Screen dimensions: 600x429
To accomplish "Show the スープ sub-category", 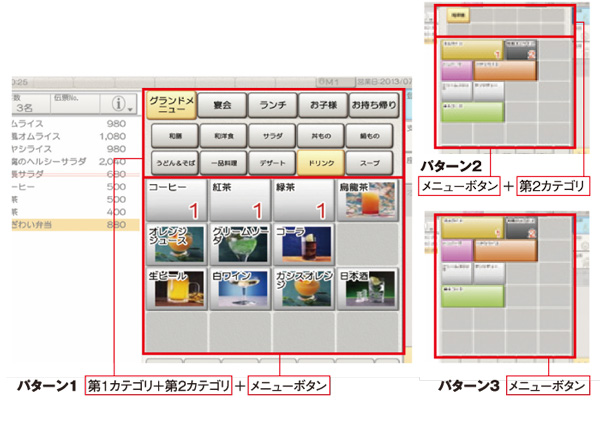I will [x=370, y=163].
